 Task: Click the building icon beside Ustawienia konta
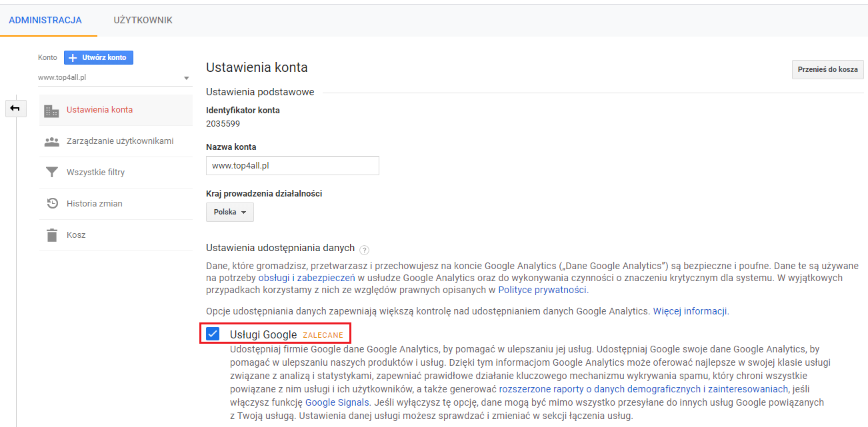(51, 110)
